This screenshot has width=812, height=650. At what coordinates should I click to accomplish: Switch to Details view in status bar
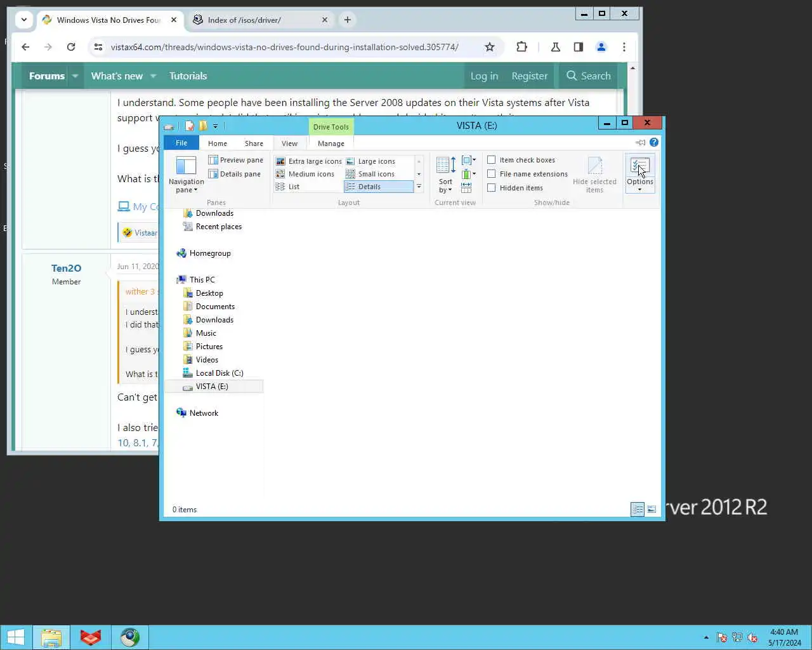click(638, 509)
